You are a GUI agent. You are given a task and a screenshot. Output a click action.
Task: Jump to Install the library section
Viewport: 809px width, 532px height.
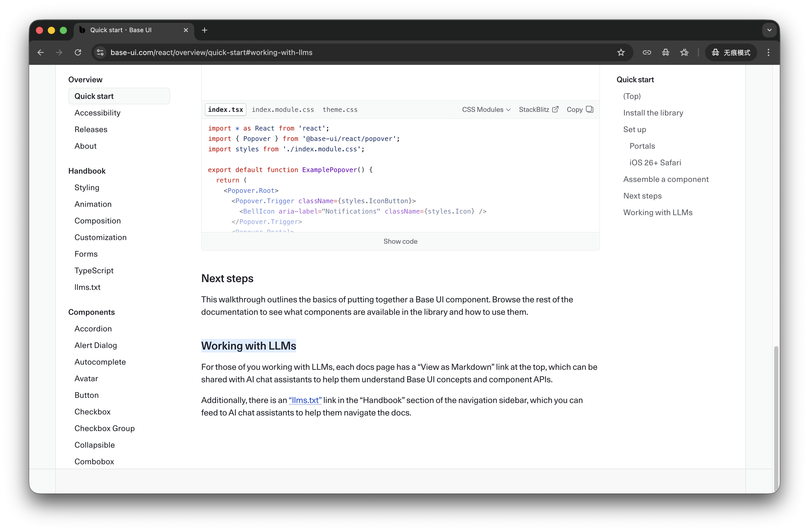(x=653, y=113)
